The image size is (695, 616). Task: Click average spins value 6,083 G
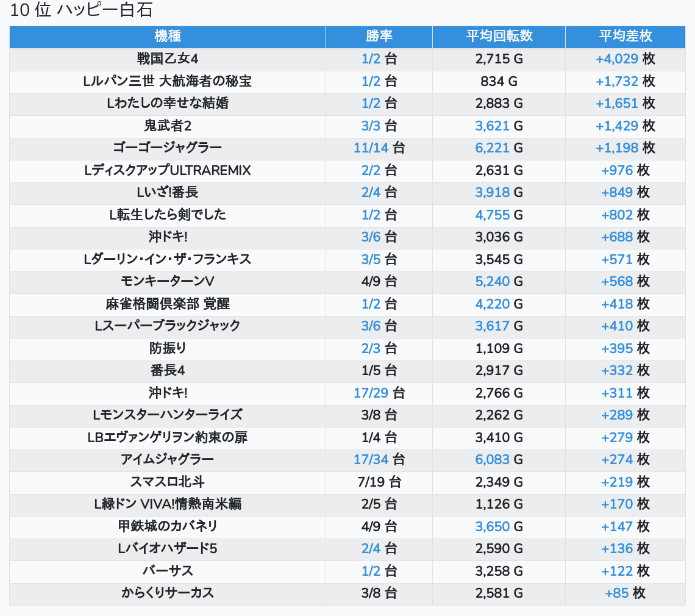tap(499, 459)
